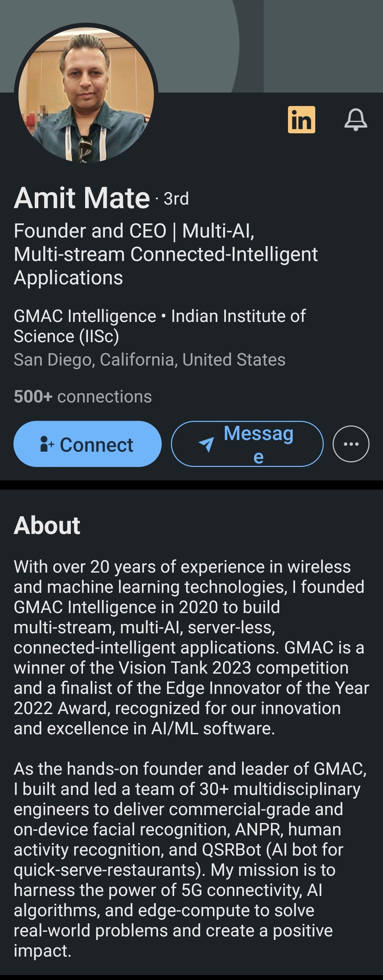Click the gold LinkedIn Premium badge
Screen dimensions: 383x980
tap(301, 120)
